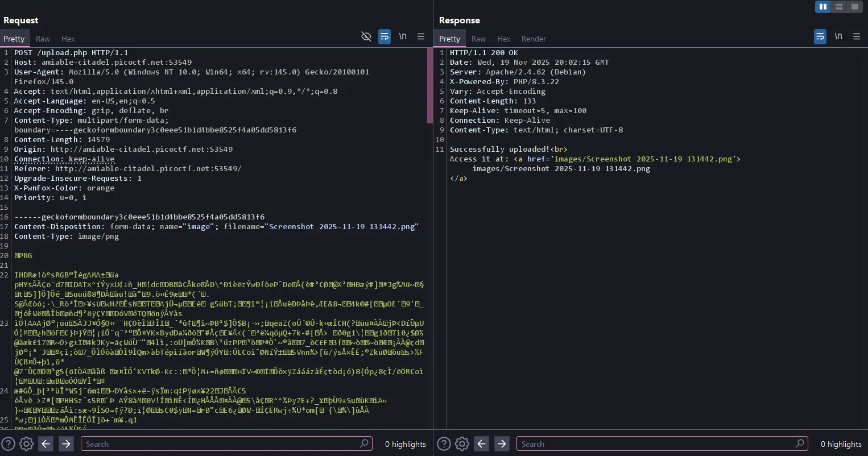Toggle newline \n display for the Request
Viewport: 868px width, 456px height.
tap(403, 36)
